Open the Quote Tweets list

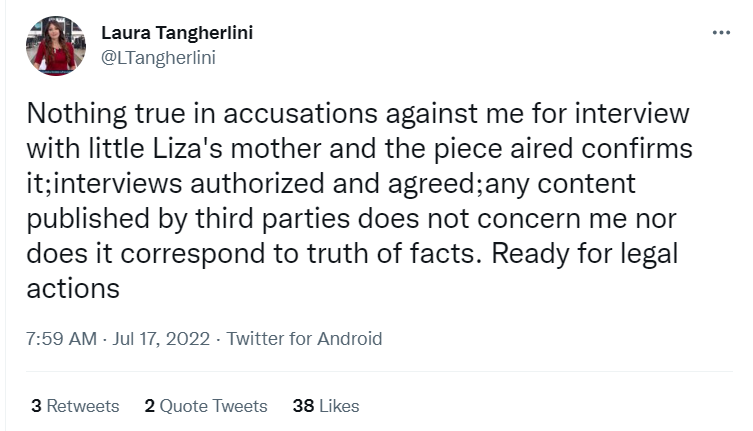[x=213, y=406]
